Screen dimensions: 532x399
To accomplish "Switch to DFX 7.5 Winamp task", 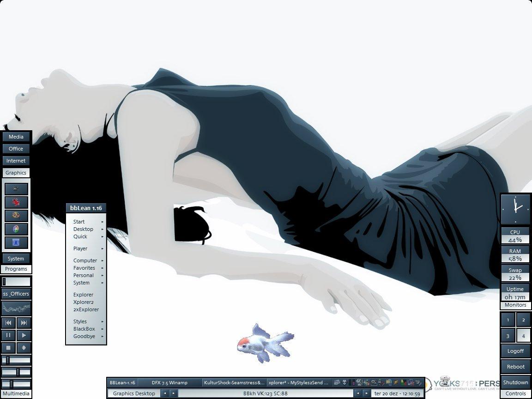I will [169, 383].
